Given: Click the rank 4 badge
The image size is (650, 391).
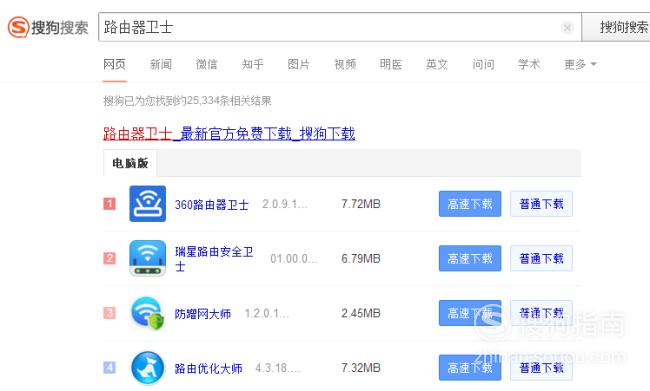Looking at the screenshot, I should click(109, 368).
